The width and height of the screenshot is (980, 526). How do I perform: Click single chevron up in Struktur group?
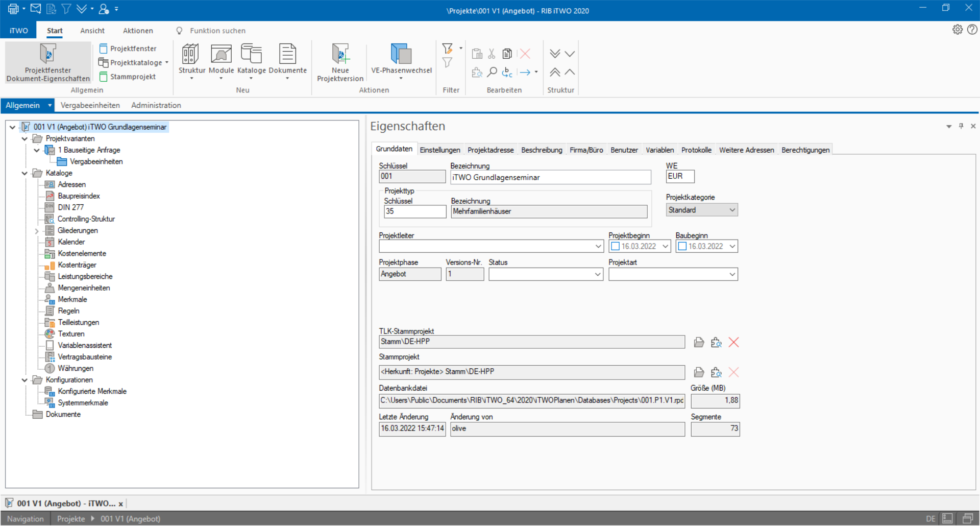coord(570,72)
